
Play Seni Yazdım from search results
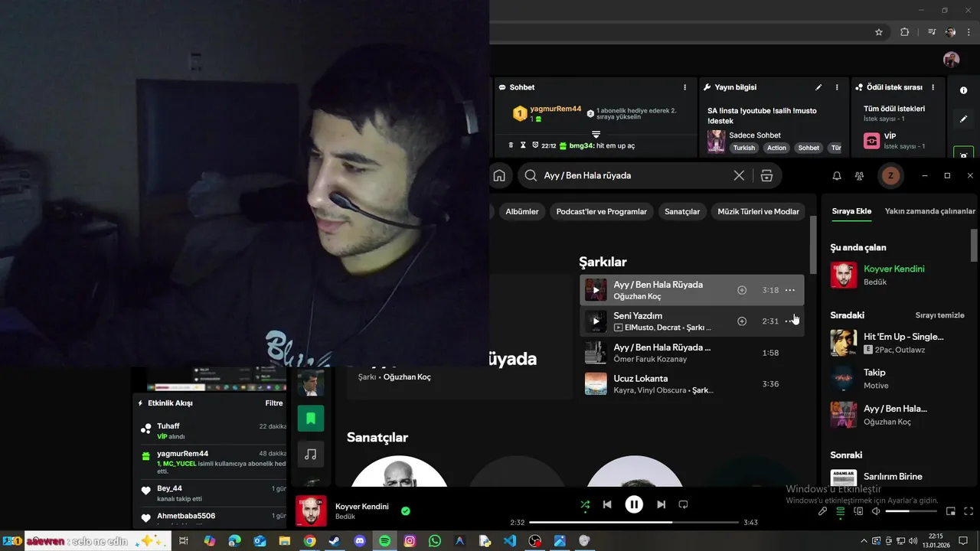596,321
